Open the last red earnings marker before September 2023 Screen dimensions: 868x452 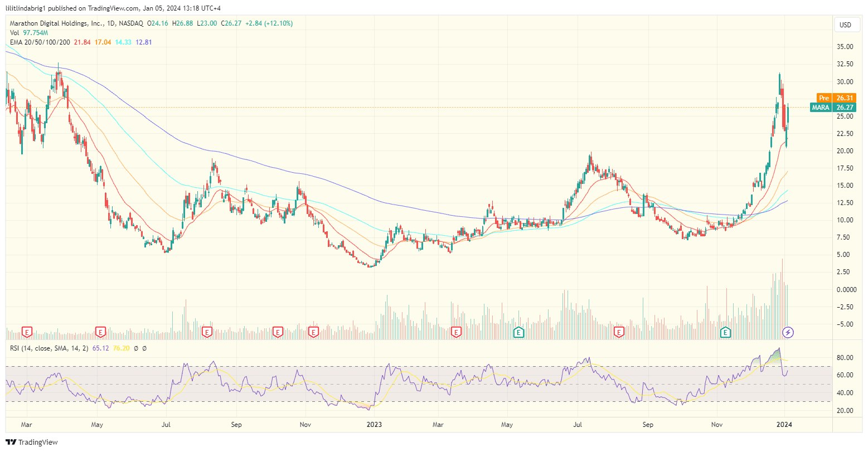618,332
